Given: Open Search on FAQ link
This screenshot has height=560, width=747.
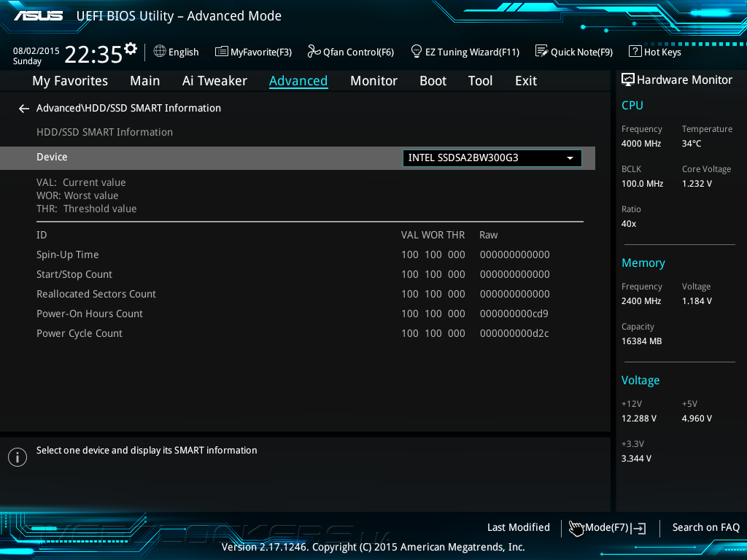Looking at the screenshot, I should (x=705, y=527).
